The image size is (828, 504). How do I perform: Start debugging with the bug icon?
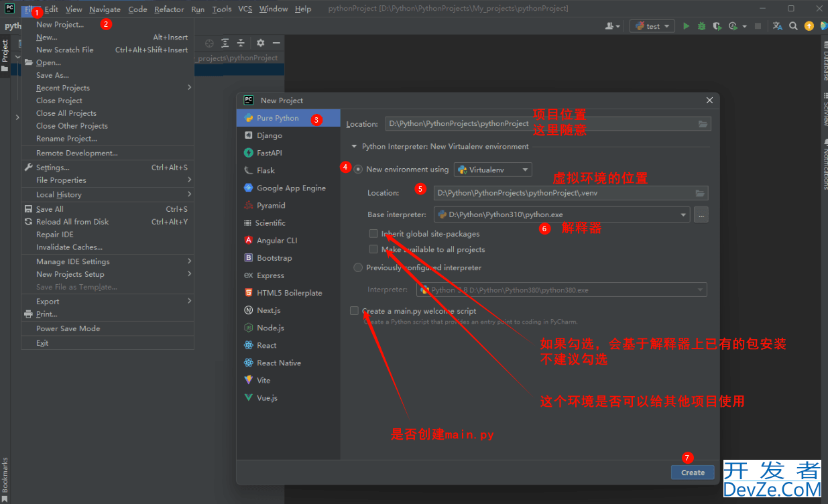tap(701, 26)
